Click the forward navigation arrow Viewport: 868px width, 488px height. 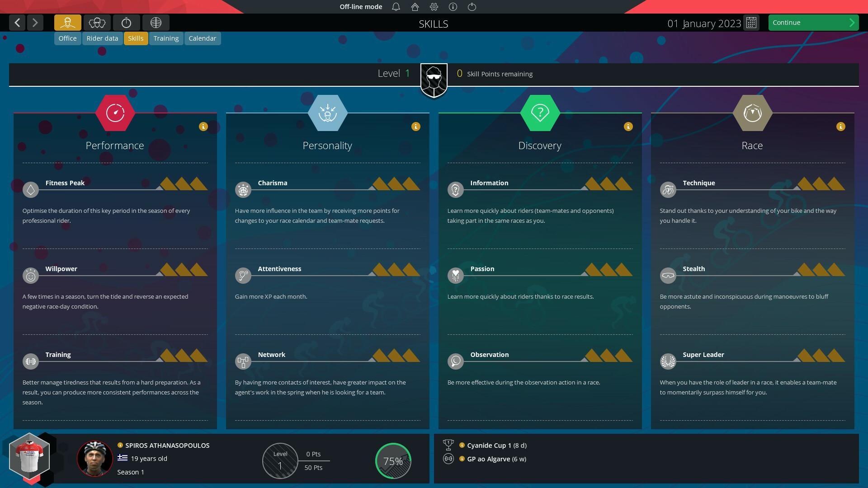pyautogui.click(x=35, y=22)
